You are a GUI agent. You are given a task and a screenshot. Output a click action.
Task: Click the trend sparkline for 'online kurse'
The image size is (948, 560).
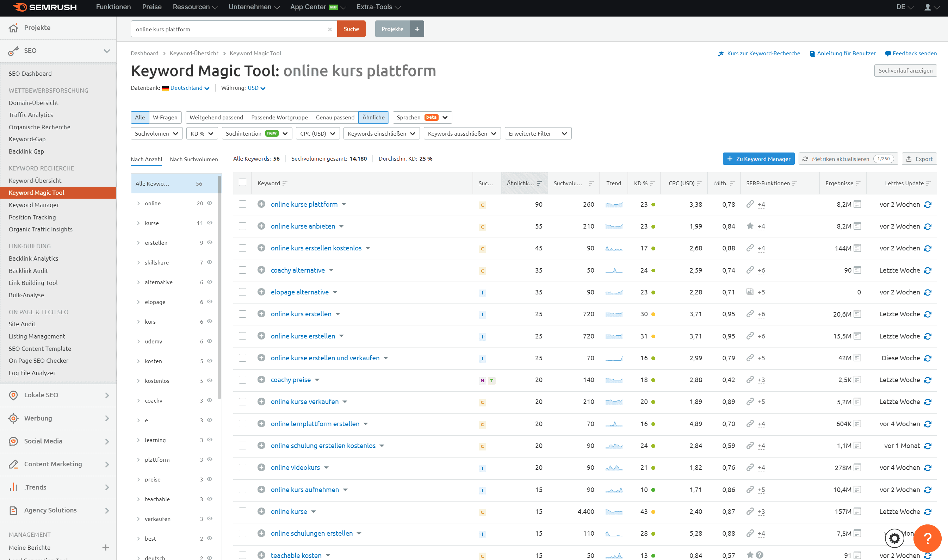(x=614, y=512)
